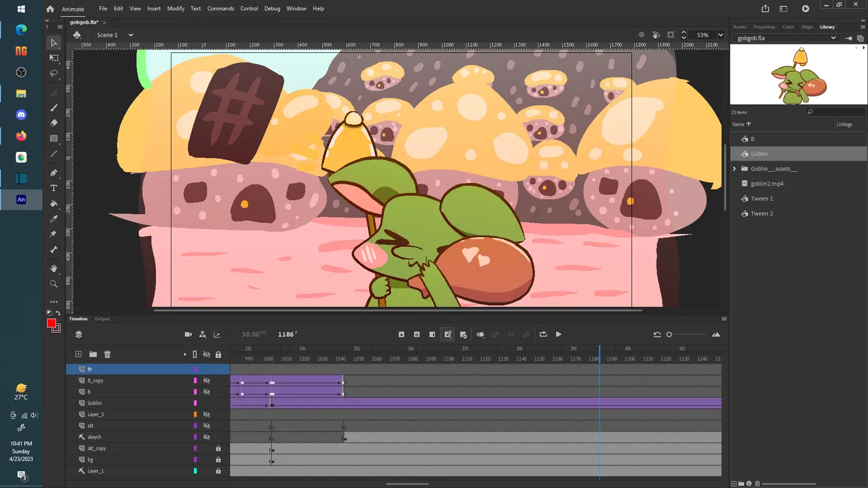Screen dimensions: 868x488
Task: Show the hidden B layer
Action: coord(207,392)
